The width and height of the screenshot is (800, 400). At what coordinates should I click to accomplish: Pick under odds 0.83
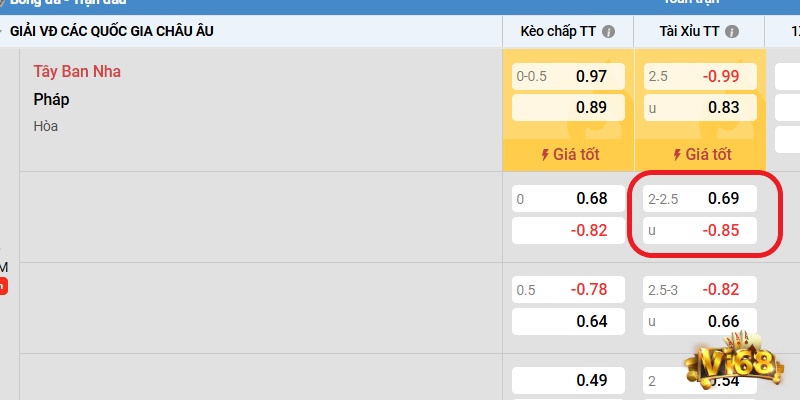tap(699, 108)
